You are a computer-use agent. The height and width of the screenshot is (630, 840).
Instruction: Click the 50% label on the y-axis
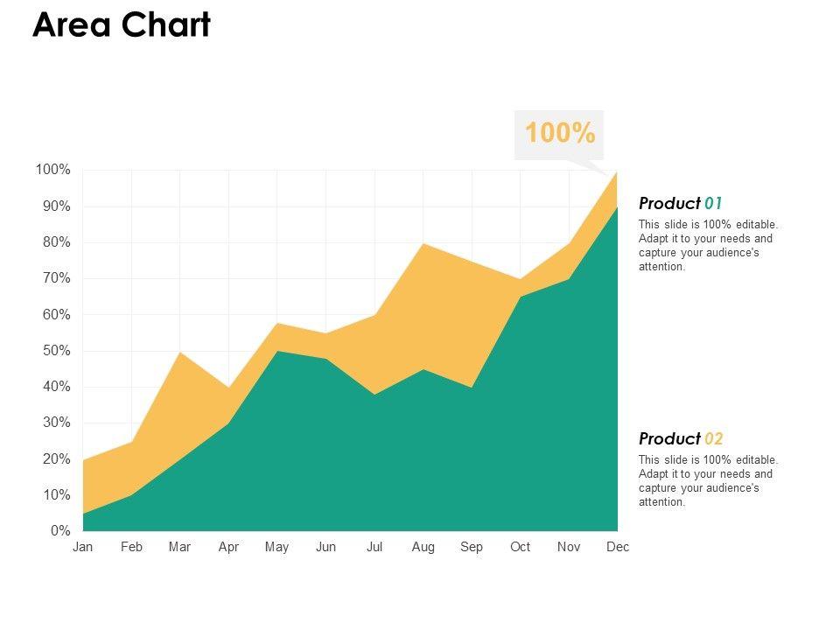[x=56, y=351]
